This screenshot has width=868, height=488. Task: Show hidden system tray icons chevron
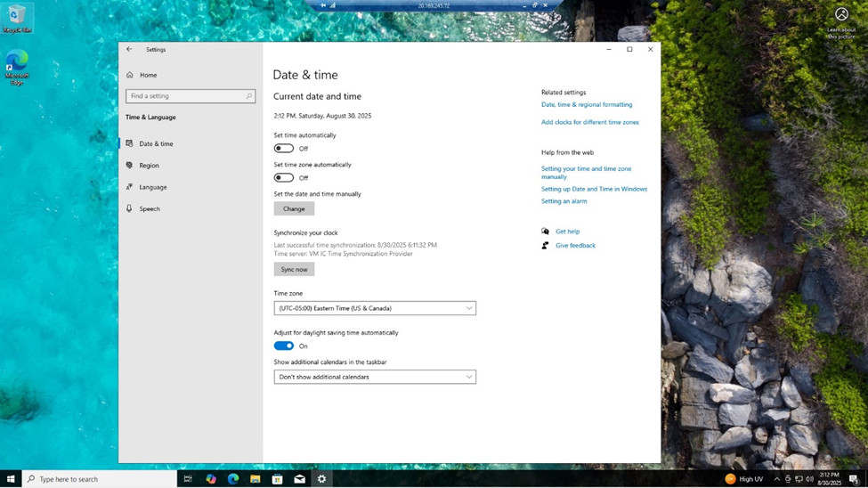tap(776, 479)
